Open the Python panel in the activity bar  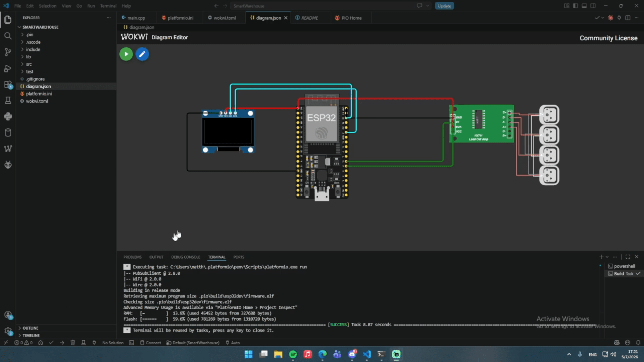pos(8,116)
